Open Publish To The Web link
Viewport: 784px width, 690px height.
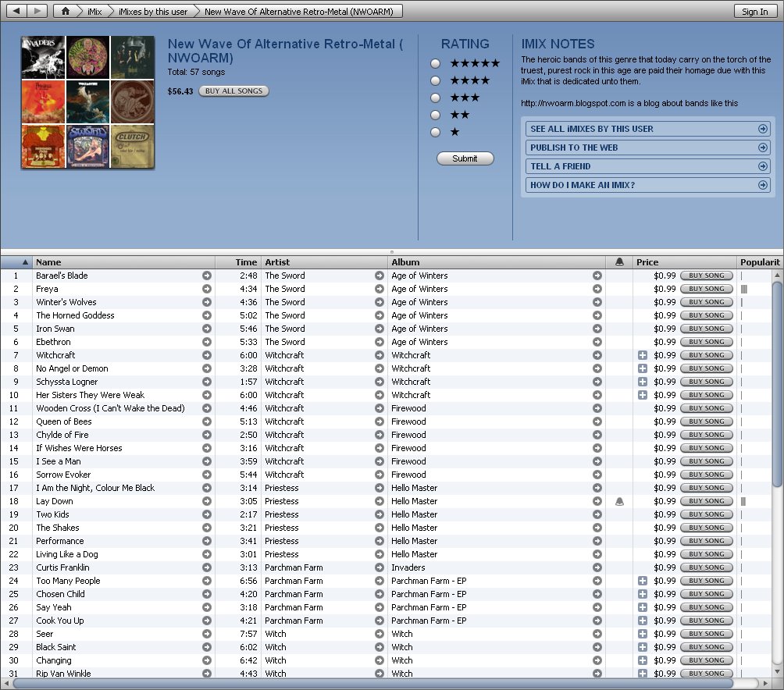(647, 148)
